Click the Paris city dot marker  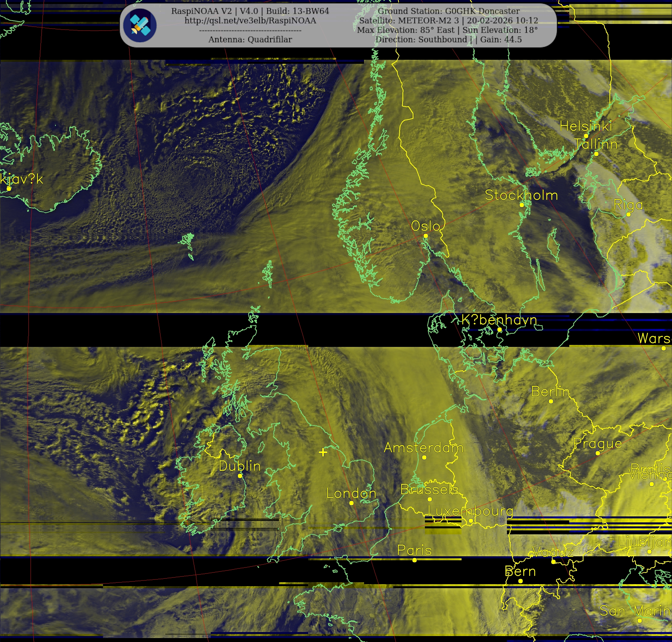(x=415, y=560)
